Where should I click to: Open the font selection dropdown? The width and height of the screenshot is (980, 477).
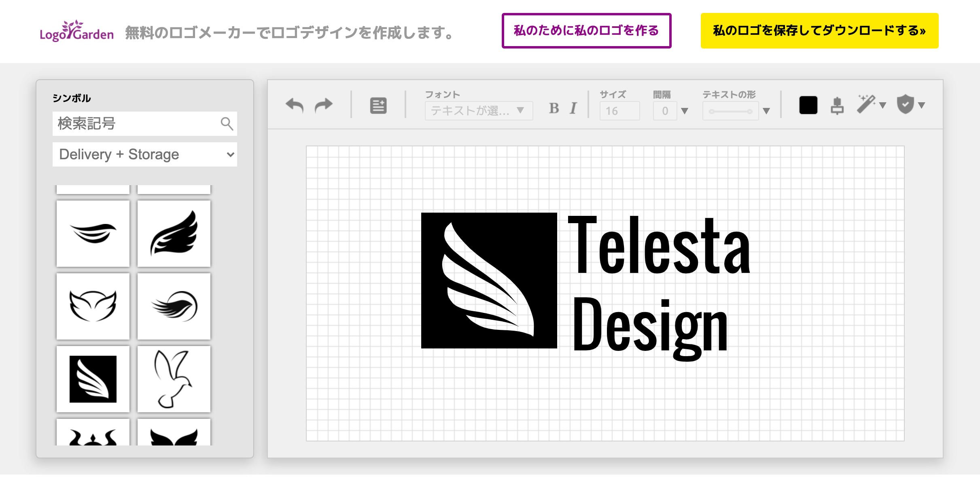click(479, 110)
